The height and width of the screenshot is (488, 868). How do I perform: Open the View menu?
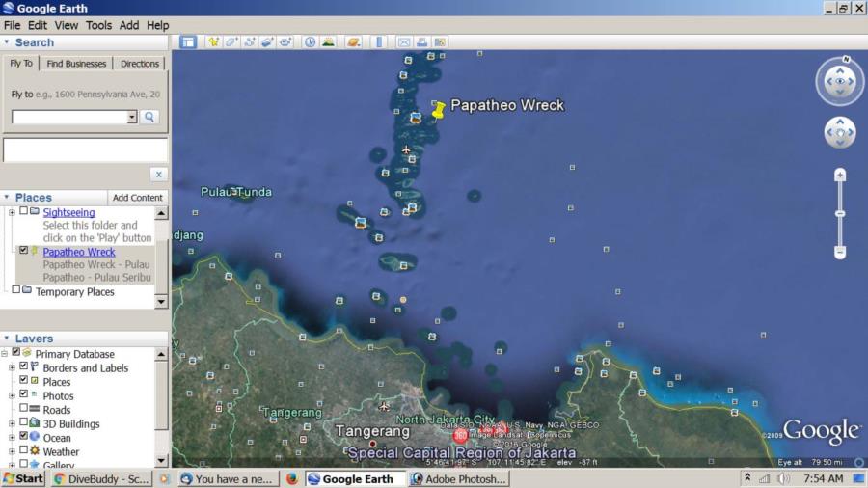pyautogui.click(x=66, y=25)
